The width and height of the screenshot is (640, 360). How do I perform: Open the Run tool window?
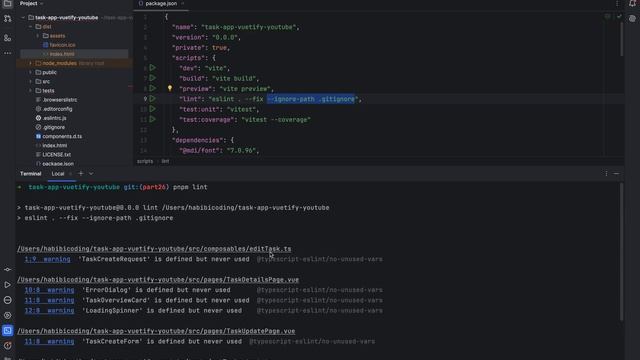click(7, 285)
